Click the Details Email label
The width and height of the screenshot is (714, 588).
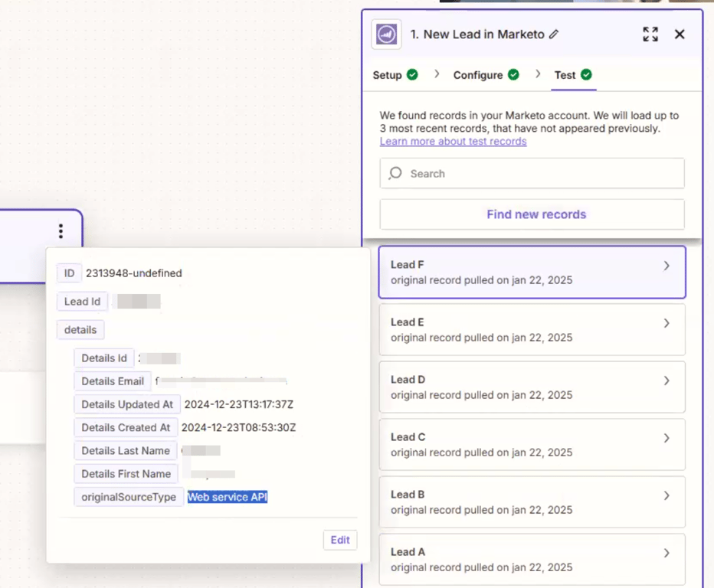(113, 381)
